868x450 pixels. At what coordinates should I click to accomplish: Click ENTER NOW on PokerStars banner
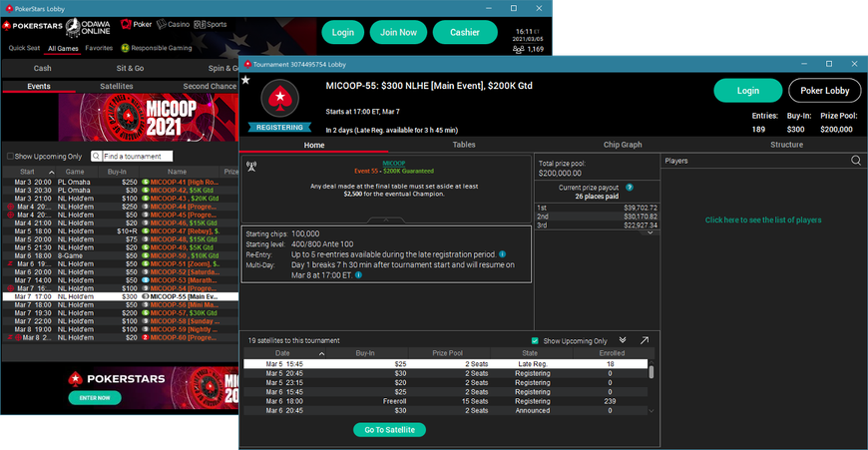click(x=95, y=398)
